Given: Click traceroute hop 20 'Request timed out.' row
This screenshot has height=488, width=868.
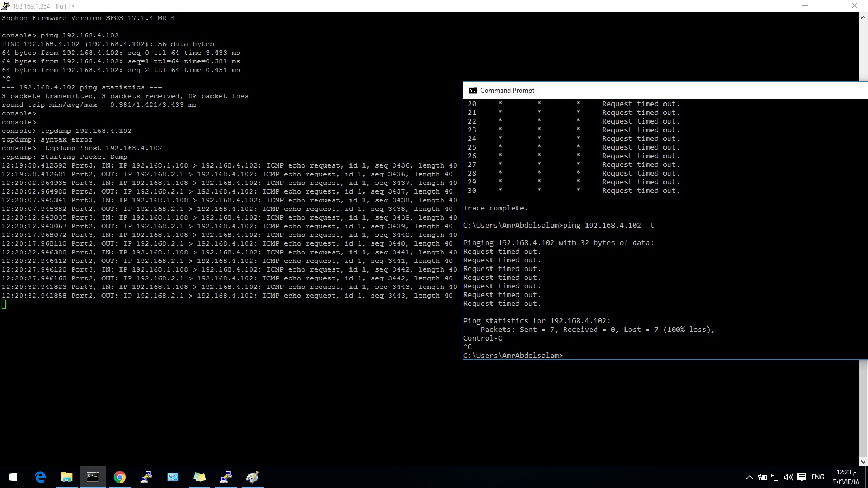Looking at the screenshot, I should pos(574,104).
